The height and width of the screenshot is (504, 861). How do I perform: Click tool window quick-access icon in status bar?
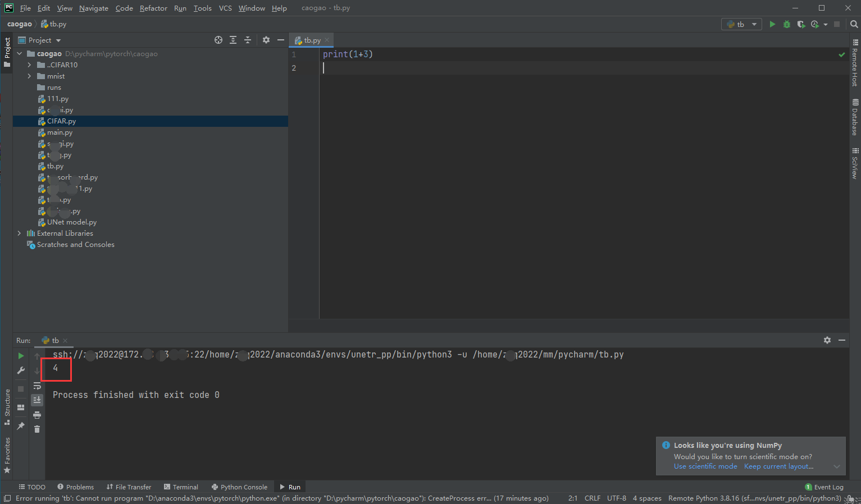pos(7,498)
